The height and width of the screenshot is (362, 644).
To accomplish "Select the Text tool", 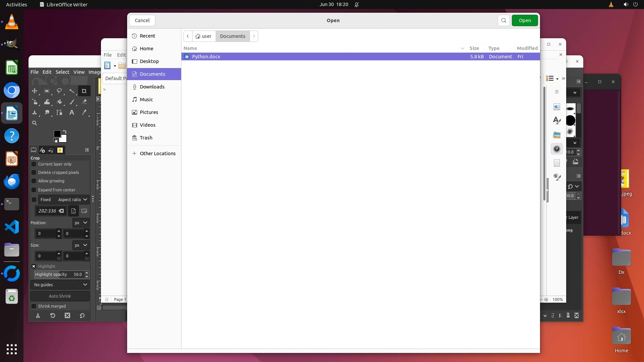I will 72,113.
